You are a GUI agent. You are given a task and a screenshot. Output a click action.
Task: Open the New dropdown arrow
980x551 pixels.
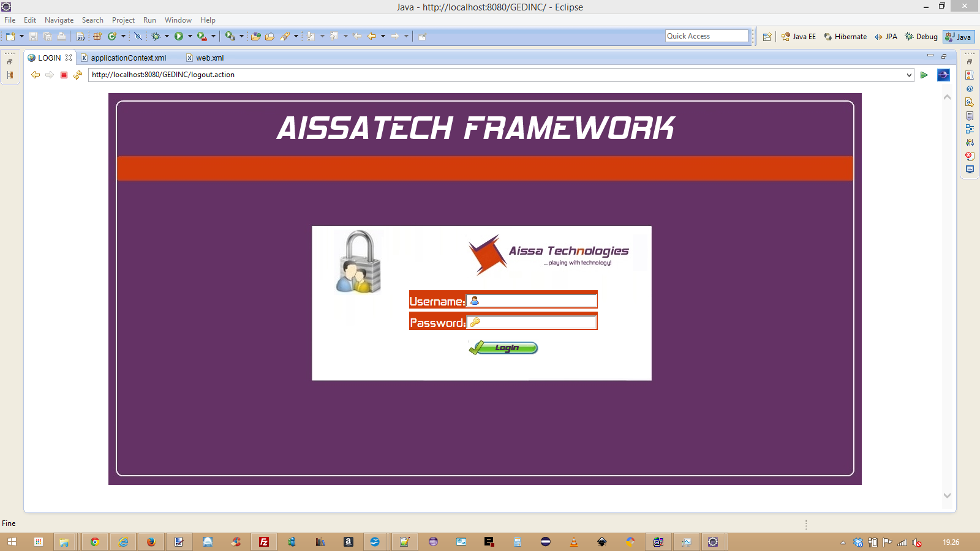[x=21, y=37]
